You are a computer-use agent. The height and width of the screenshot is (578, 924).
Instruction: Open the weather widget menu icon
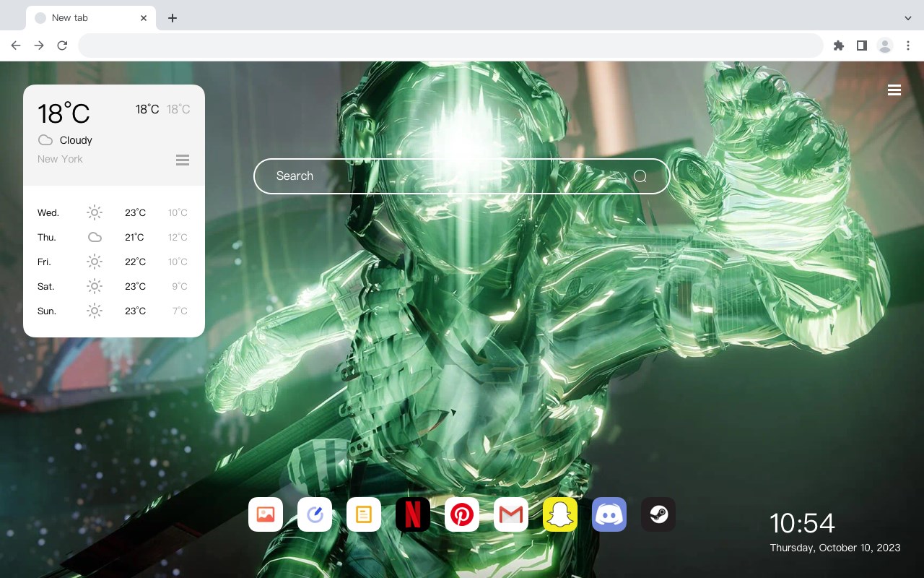[183, 160]
